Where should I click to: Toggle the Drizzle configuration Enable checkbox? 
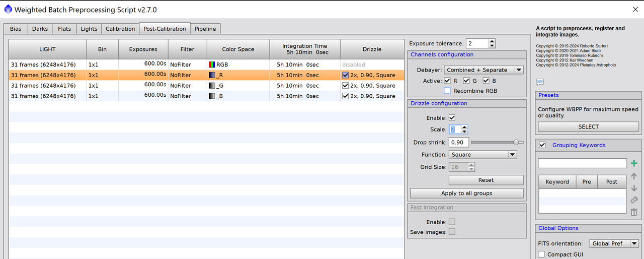(452, 117)
